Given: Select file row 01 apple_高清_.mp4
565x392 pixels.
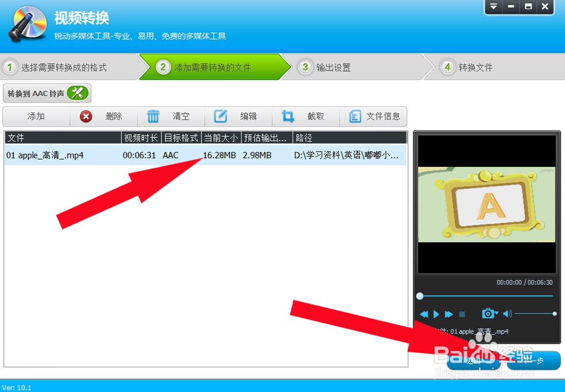Looking at the screenshot, I should point(205,155).
